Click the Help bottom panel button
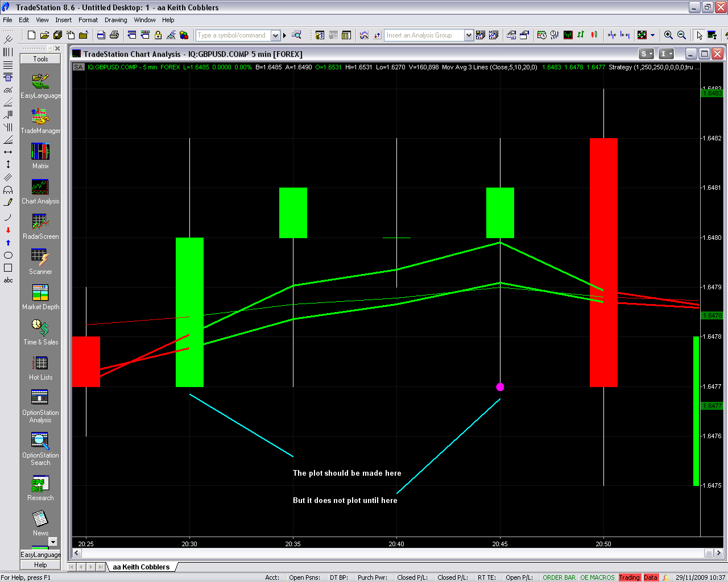This screenshot has height=582, width=728. (x=40, y=565)
